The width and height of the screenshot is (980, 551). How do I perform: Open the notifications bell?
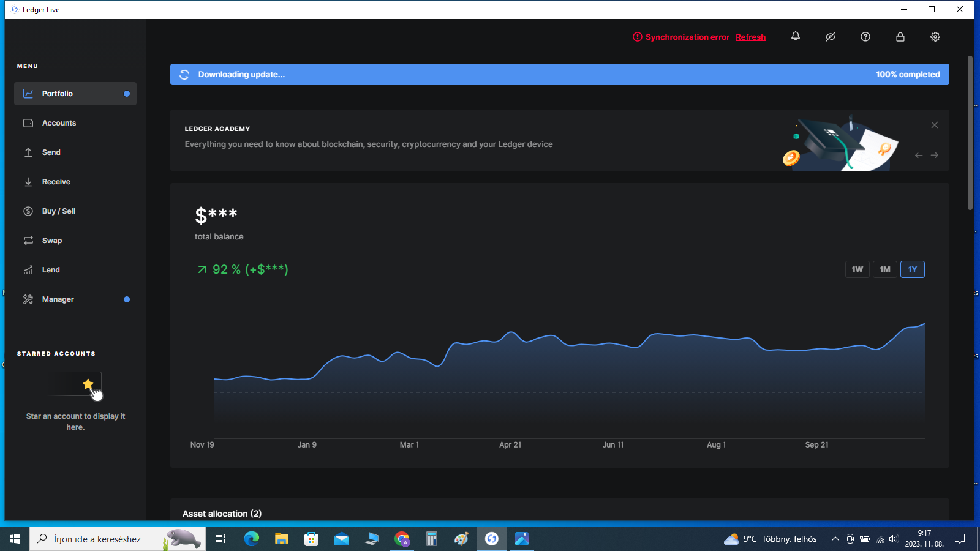[795, 36]
